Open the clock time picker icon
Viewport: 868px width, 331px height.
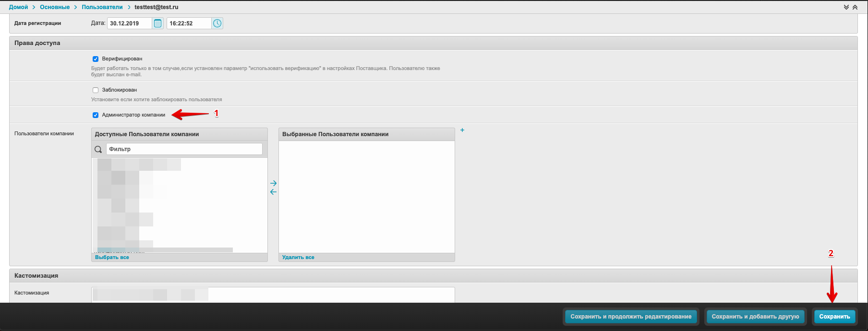click(x=217, y=24)
